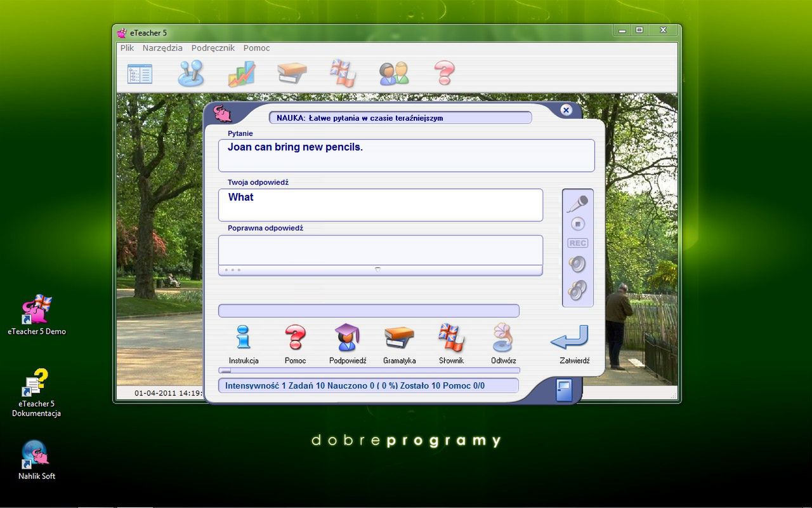This screenshot has height=508, width=812.
Task: Click the British flag dictionary toolbar icon
Action: coord(343,73)
